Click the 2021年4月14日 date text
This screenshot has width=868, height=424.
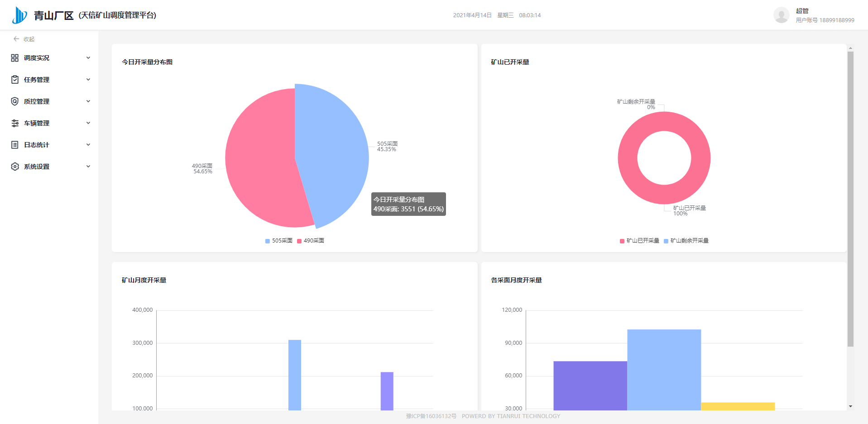point(472,15)
